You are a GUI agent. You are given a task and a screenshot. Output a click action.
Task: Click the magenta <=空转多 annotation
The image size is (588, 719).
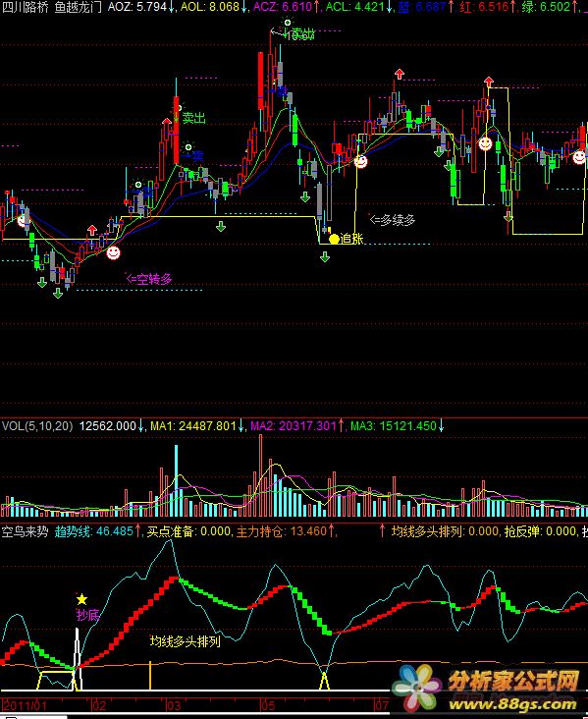click(x=149, y=279)
